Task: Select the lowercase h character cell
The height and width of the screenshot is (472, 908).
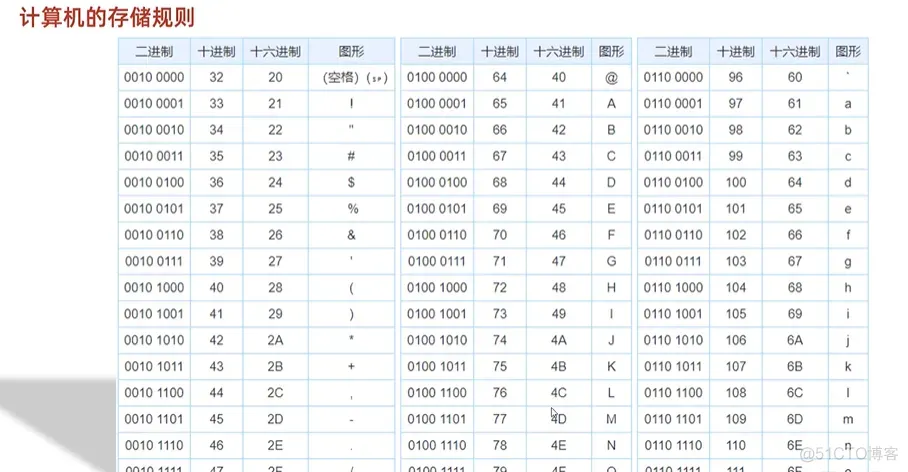Action: (848, 288)
